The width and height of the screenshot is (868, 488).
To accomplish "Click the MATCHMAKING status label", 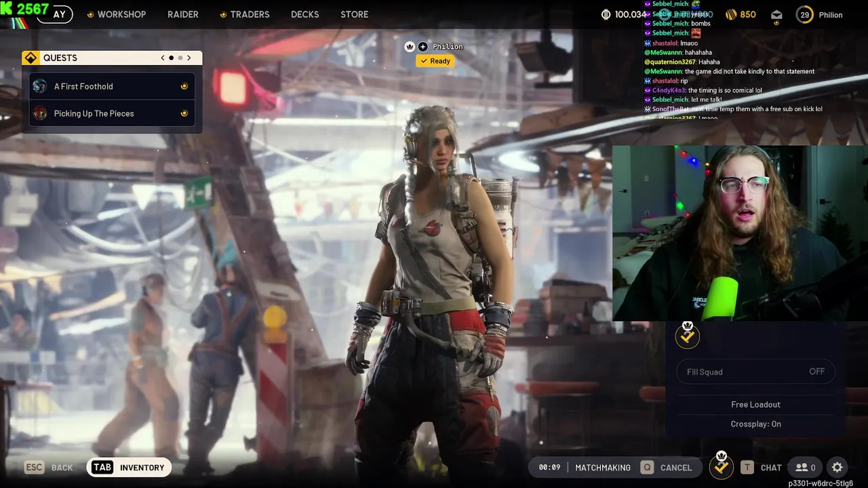I will point(603,467).
